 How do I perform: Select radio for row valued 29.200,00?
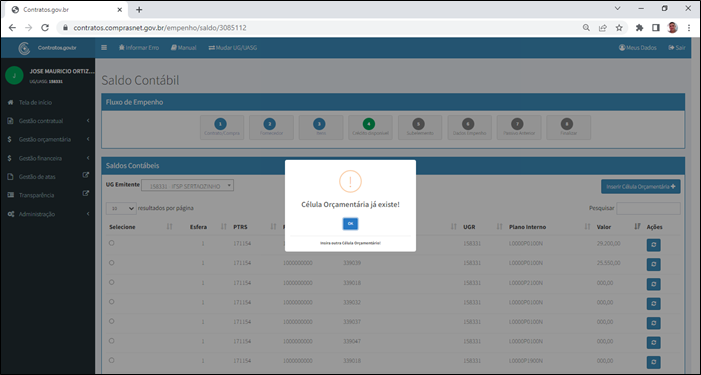pyautogui.click(x=111, y=243)
